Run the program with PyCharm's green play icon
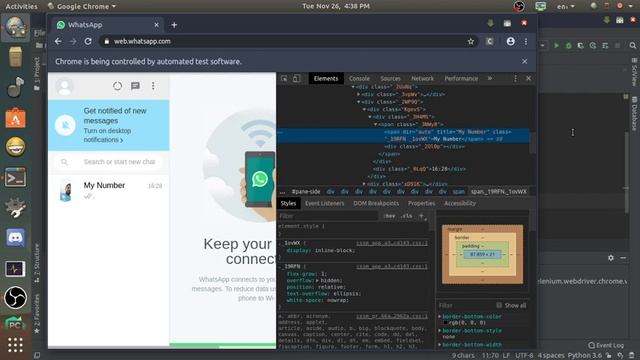The image size is (640, 360). click(556, 46)
